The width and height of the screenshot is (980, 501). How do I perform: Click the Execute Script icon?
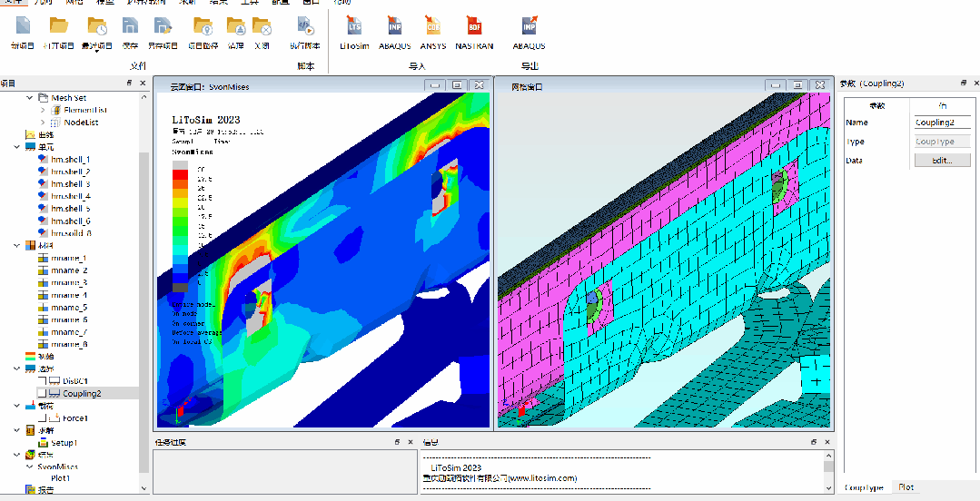[x=305, y=25]
